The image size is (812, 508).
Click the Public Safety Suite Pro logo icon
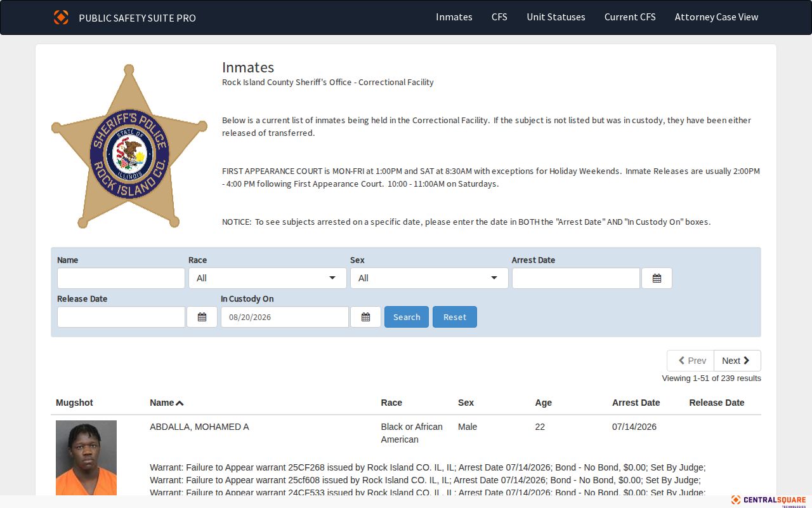click(61, 17)
